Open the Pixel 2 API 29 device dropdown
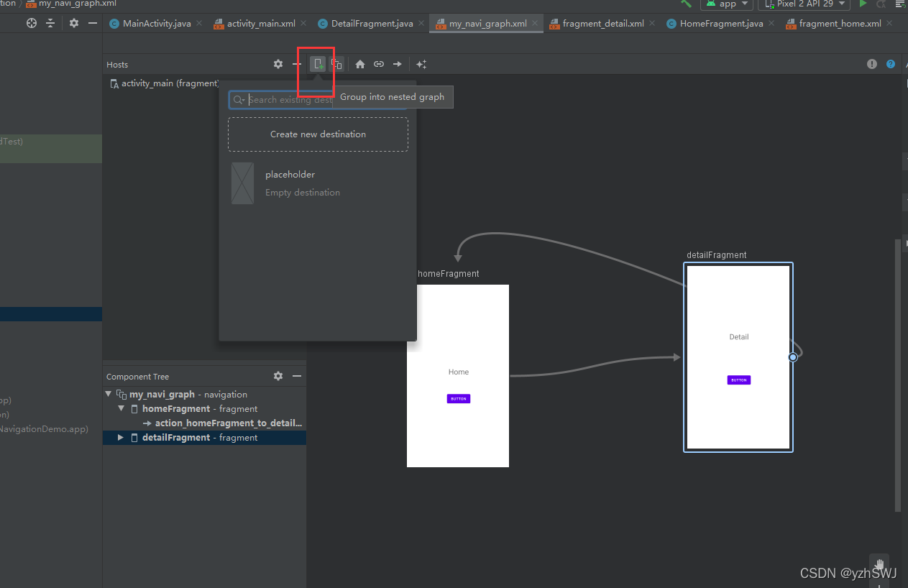 tap(803, 4)
